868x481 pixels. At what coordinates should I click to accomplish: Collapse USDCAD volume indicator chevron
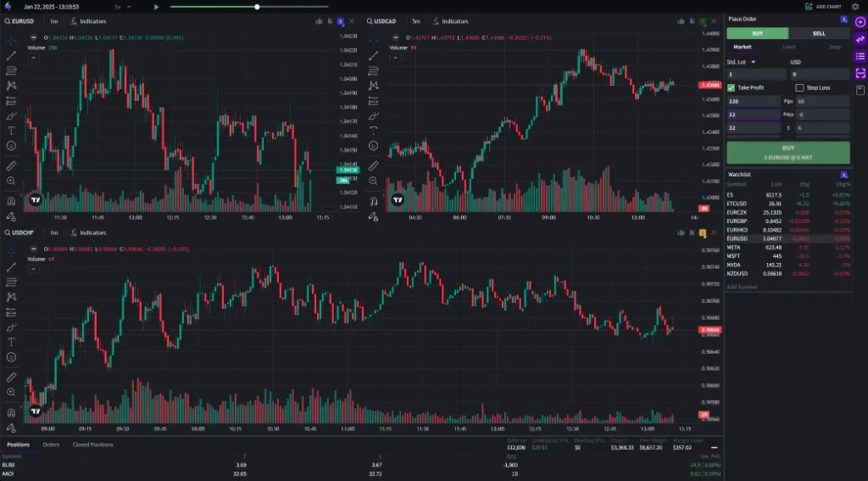pos(395,58)
